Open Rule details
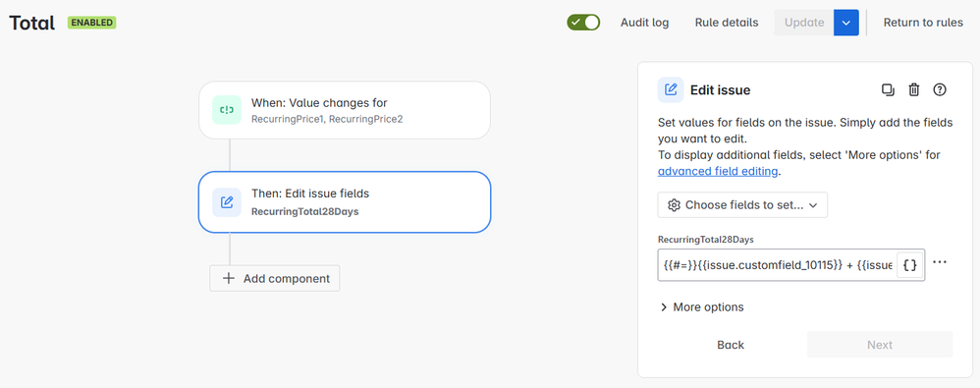The width and height of the screenshot is (980, 388). pyautogui.click(x=727, y=23)
